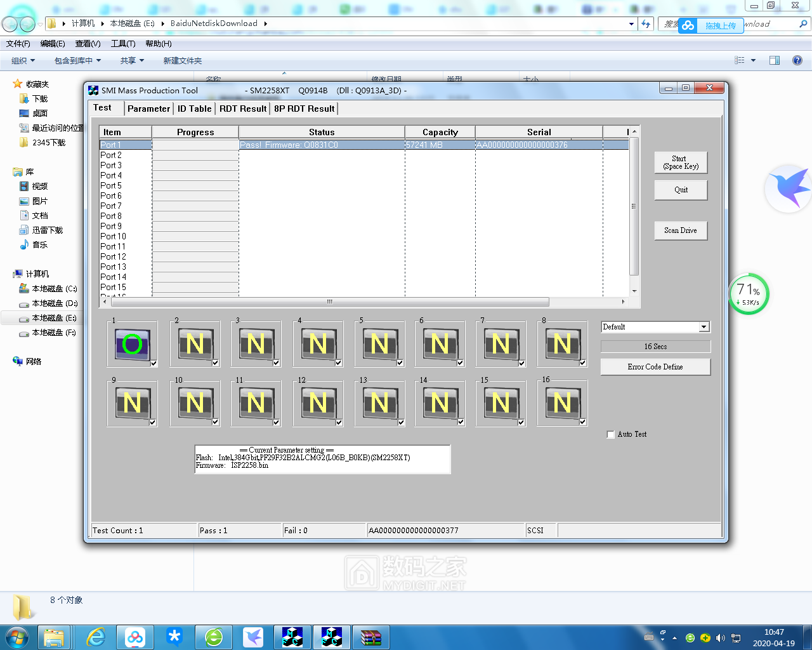Click the port 16 N status icon

tap(562, 403)
